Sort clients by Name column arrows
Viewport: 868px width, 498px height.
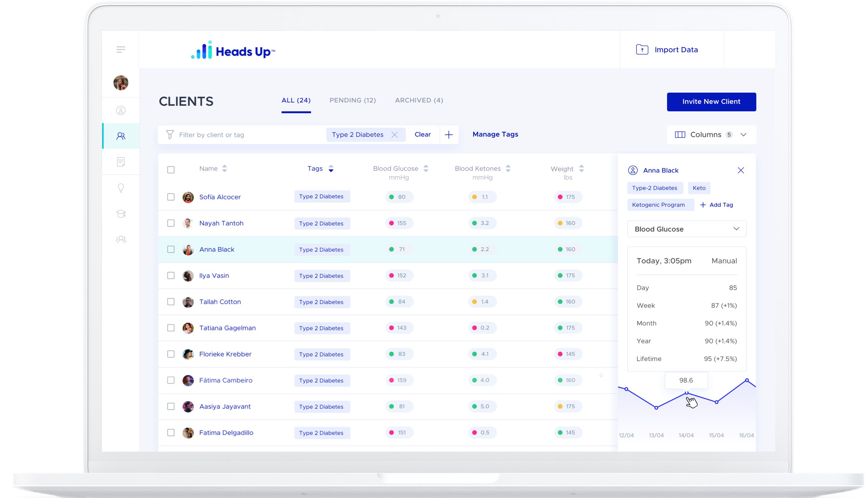225,169
